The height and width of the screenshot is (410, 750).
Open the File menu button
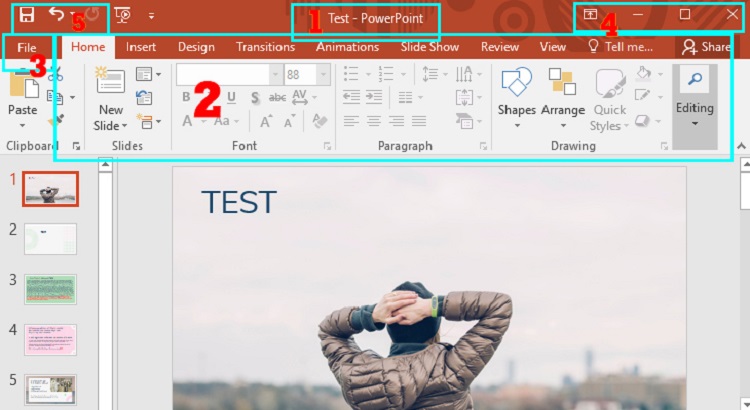[x=27, y=47]
